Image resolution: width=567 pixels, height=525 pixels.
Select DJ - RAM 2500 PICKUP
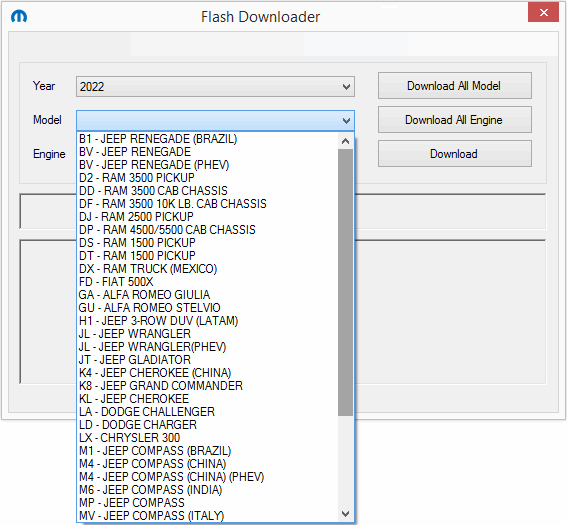[208, 217]
